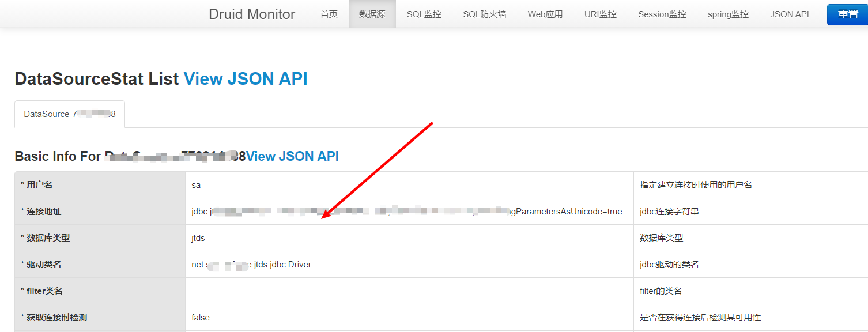Select the 数据源 nav tab
868x332 pixels.
[x=372, y=14]
